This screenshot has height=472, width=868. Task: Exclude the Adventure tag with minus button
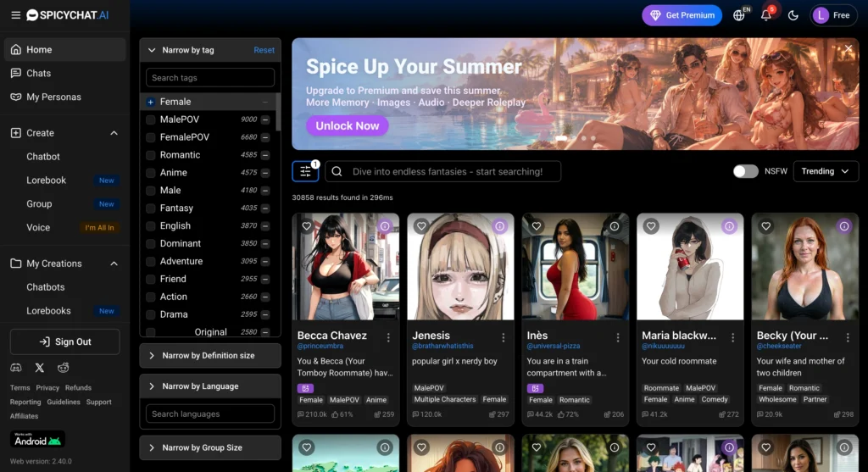tap(265, 261)
